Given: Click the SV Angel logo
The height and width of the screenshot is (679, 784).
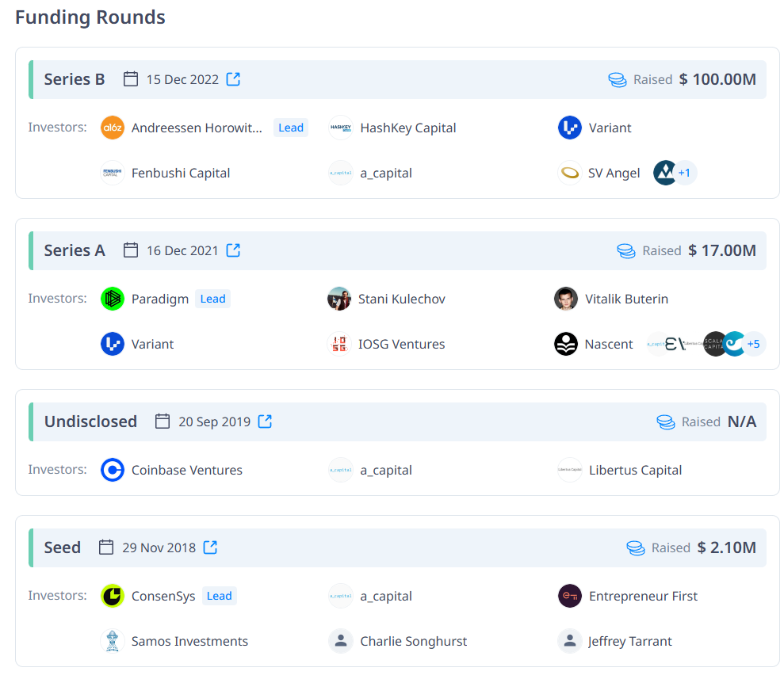Looking at the screenshot, I should pos(569,173).
